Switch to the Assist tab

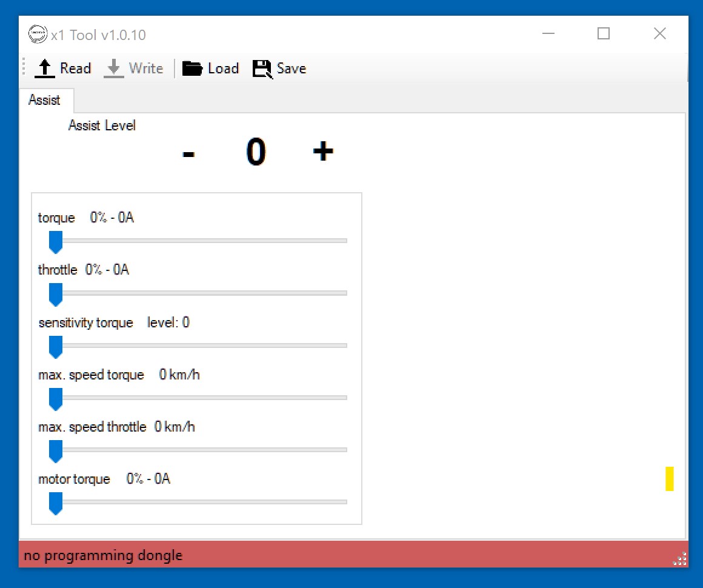point(45,100)
